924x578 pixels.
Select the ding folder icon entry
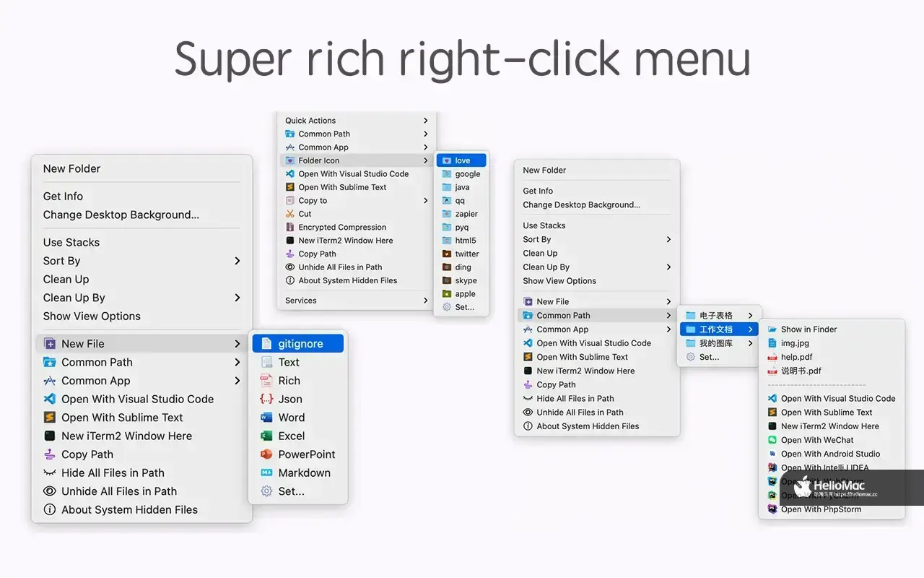pyautogui.click(x=462, y=267)
